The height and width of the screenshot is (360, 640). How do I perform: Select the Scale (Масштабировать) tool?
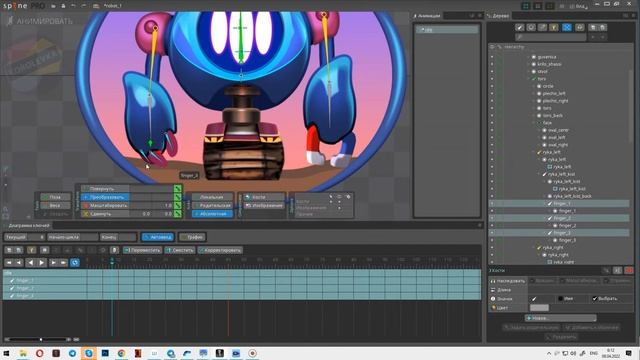pyautogui.click(x=105, y=205)
